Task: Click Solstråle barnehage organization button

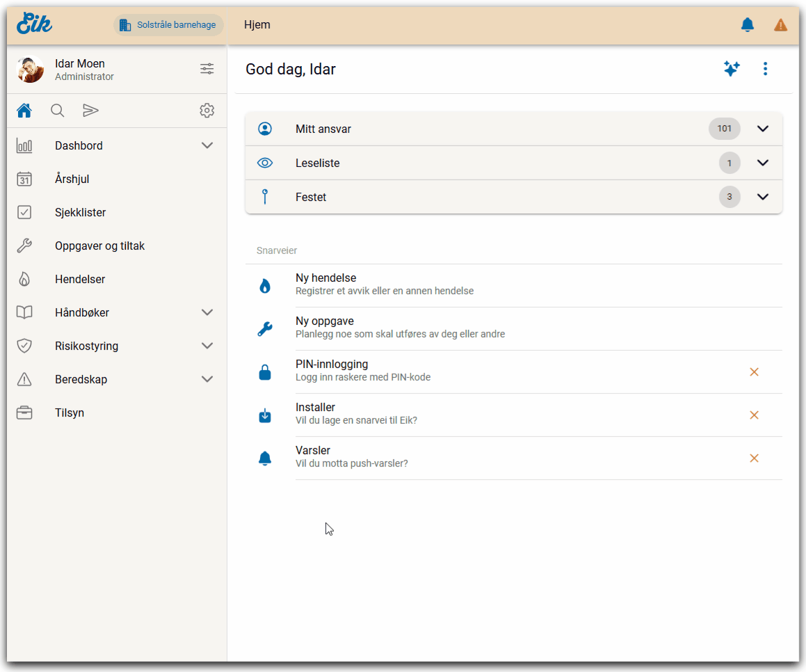Action: 168,25
